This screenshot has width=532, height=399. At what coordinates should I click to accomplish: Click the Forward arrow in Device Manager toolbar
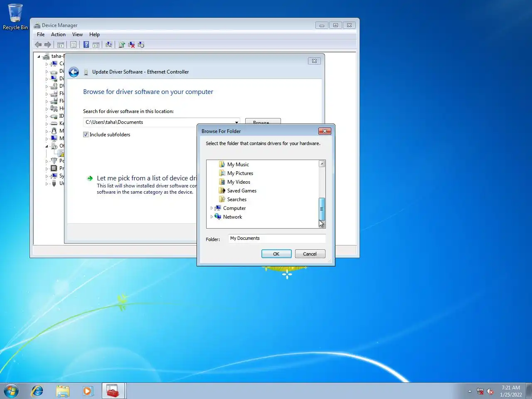tap(48, 45)
